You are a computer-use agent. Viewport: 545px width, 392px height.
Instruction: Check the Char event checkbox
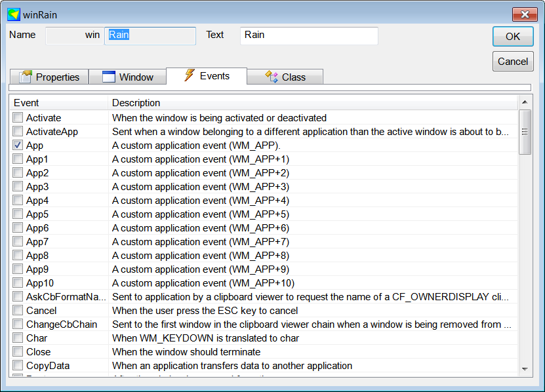(x=18, y=338)
